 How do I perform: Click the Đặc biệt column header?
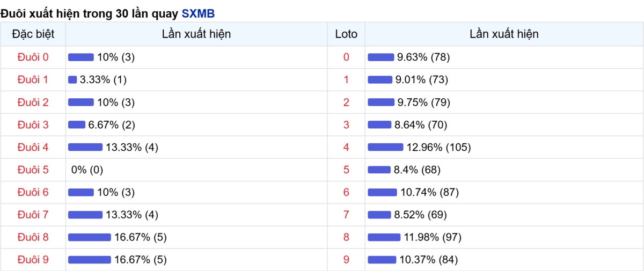click(x=33, y=34)
